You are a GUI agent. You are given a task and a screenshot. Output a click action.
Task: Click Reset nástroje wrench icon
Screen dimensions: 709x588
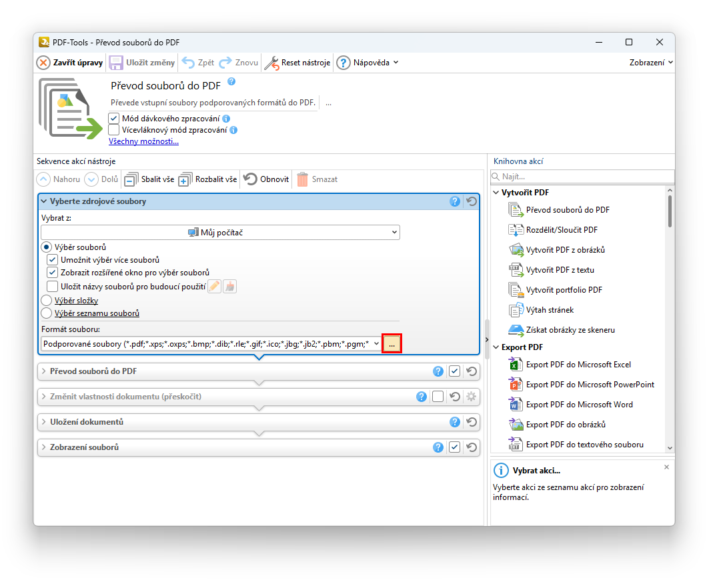[x=271, y=63]
